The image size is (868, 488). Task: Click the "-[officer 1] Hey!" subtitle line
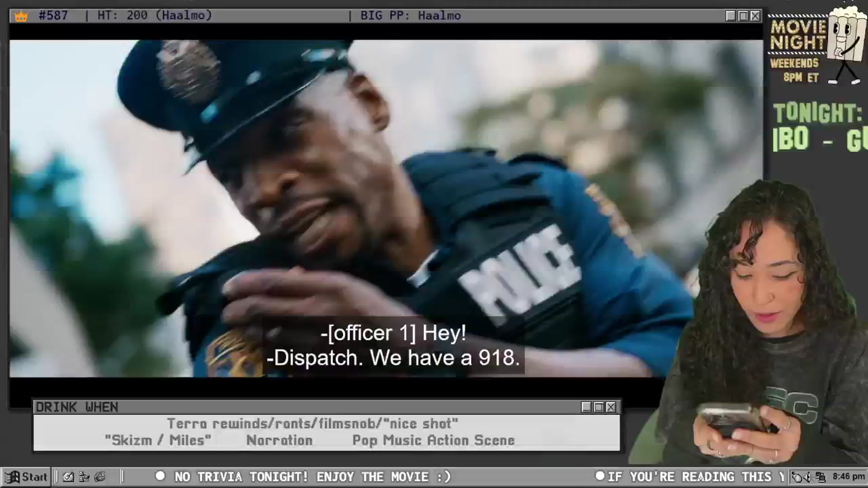393,333
